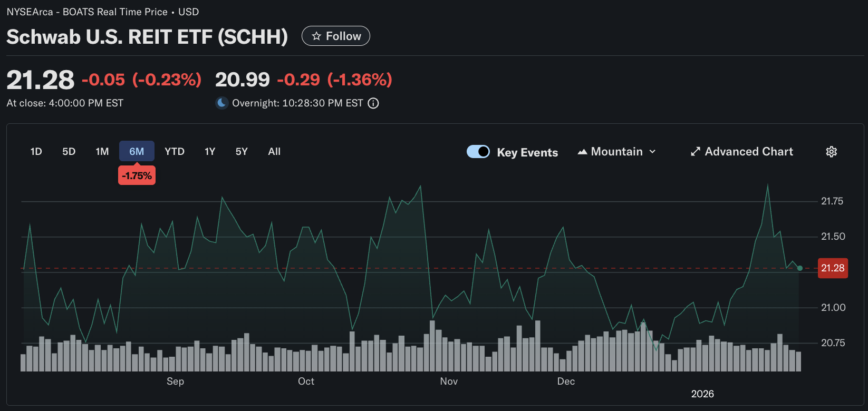Click the Sep label on the time axis
Viewport: 868px width, 411px height.
(176, 381)
